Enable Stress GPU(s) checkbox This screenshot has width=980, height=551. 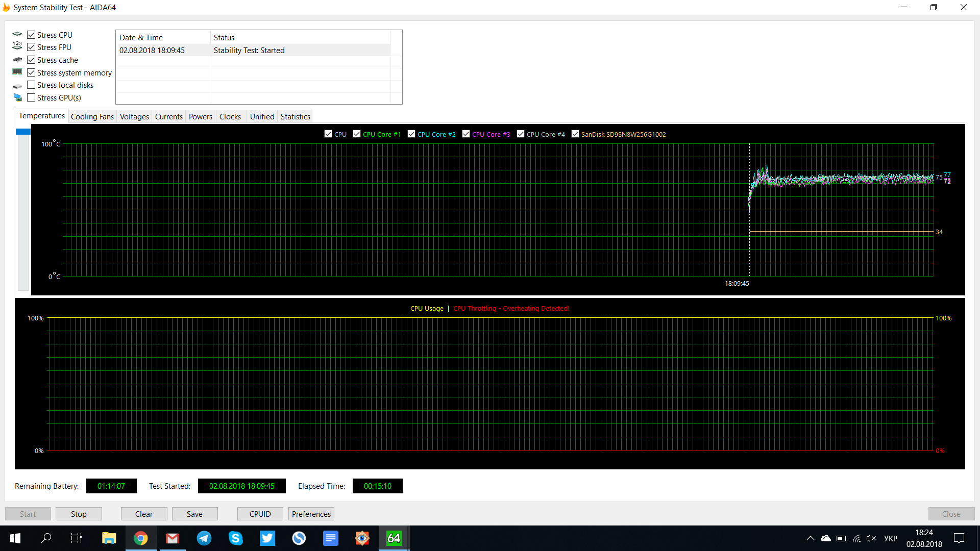pyautogui.click(x=32, y=97)
